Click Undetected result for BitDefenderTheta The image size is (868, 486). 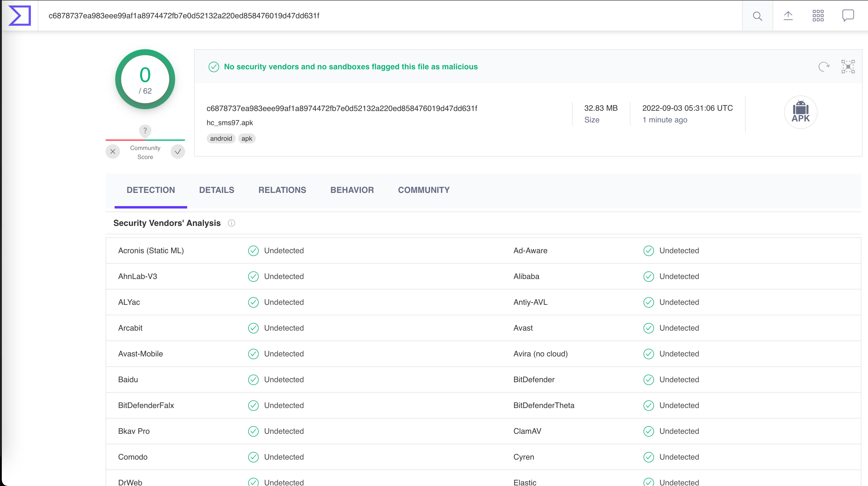(x=679, y=405)
